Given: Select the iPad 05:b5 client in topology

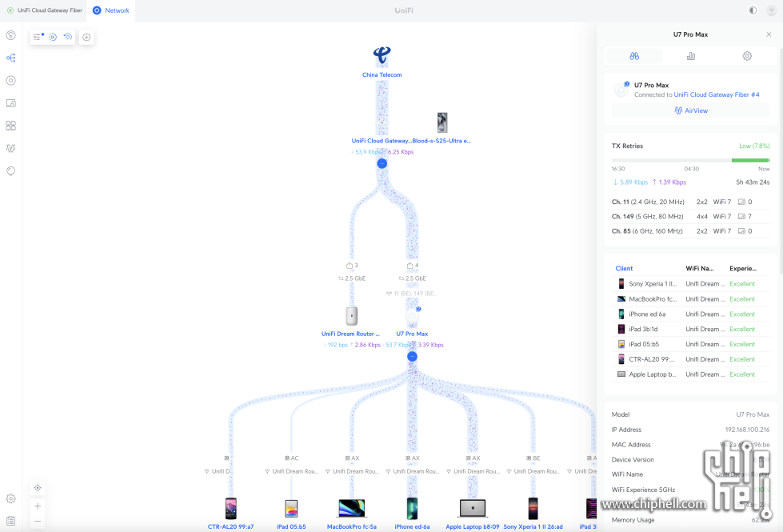Looking at the screenshot, I should click(291, 510).
